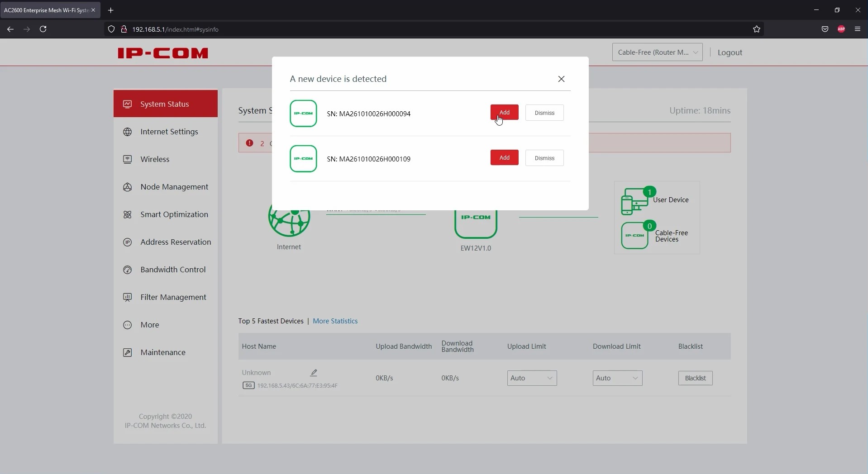Click the User Device icon
The width and height of the screenshot is (868, 474).
[634, 202]
